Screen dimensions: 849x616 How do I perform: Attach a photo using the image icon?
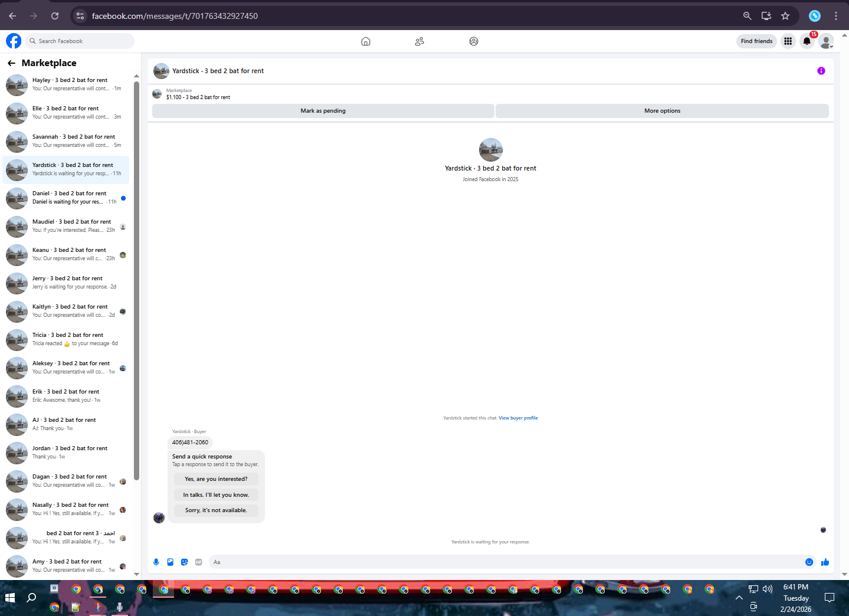(x=171, y=562)
